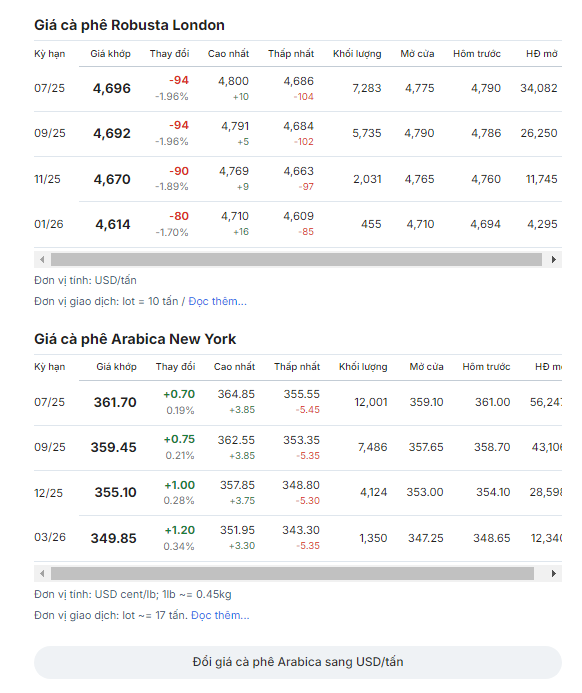The height and width of the screenshot is (693, 582).
Task: Select the Arabica 07/25 price 361.70
Action: tap(115, 403)
